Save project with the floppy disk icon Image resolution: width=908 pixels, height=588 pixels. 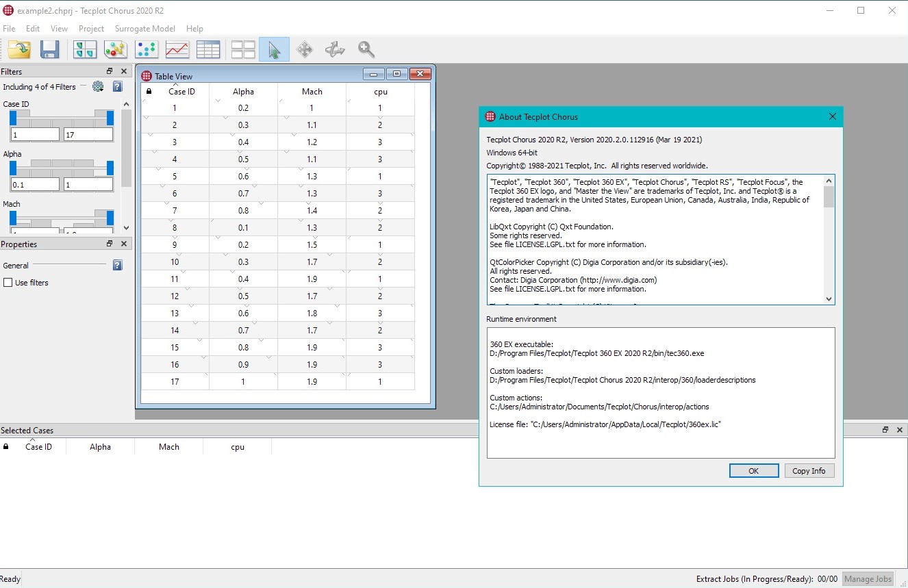tap(50, 49)
